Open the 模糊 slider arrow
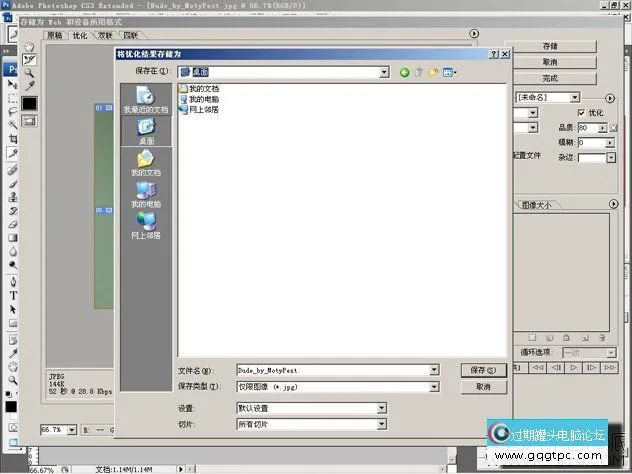The image size is (632, 474). point(611,143)
